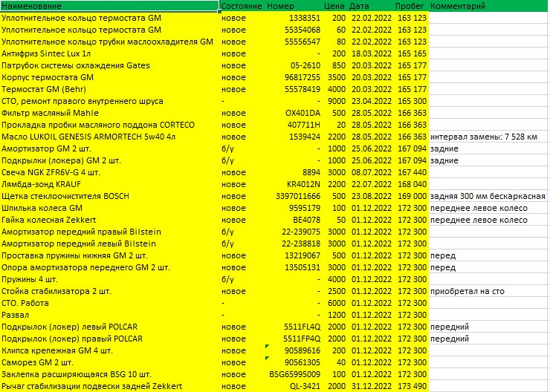The height and width of the screenshot is (392, 550).
Task: Select comment 'приобретал на сто'
Action: point(489,292)
